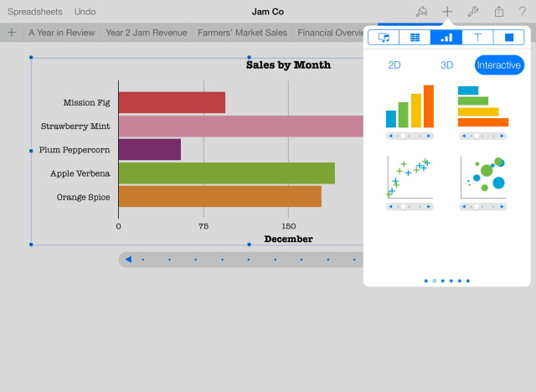Add a new sheet with the plus tab
The image size is (536, 392).
point(11,33)
